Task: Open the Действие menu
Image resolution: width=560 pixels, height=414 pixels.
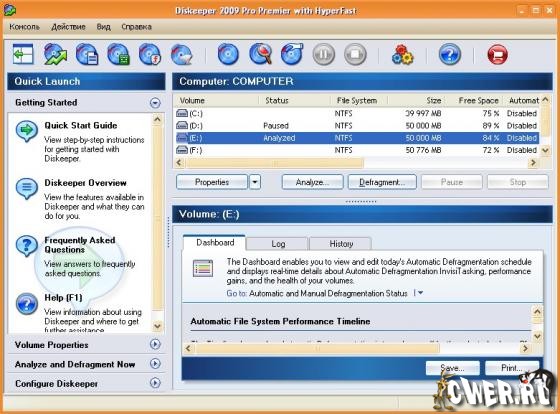Action: (68, 27)
